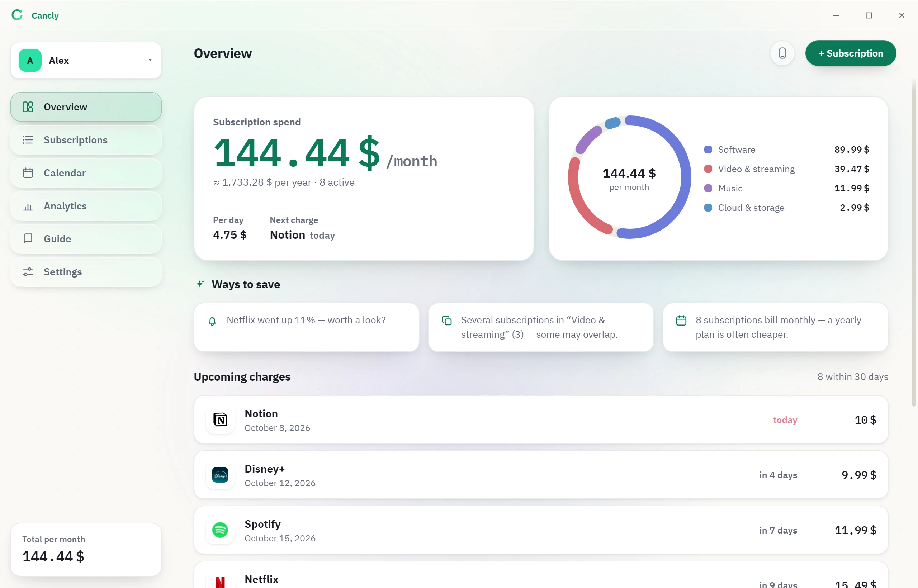Viewport: 918px width, 588px height.
Task: Select the Spotify October 15 charge row
Action: [x=541, y=530]
